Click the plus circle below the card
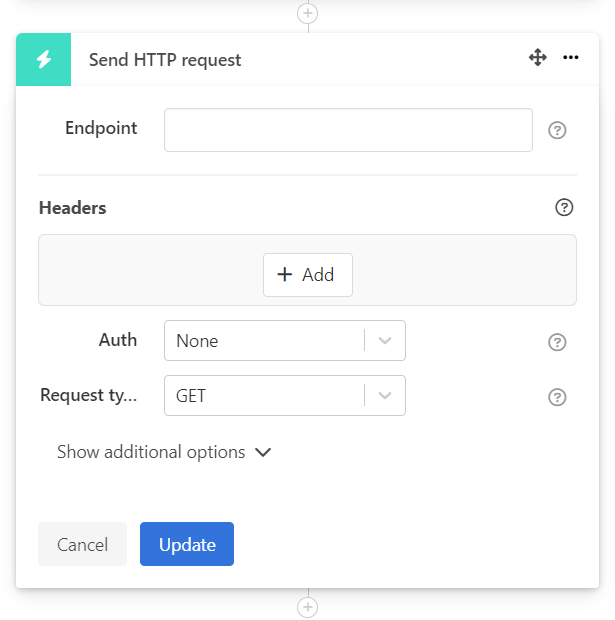The height and width of the screenshot is (620, 615). point(308,607)
